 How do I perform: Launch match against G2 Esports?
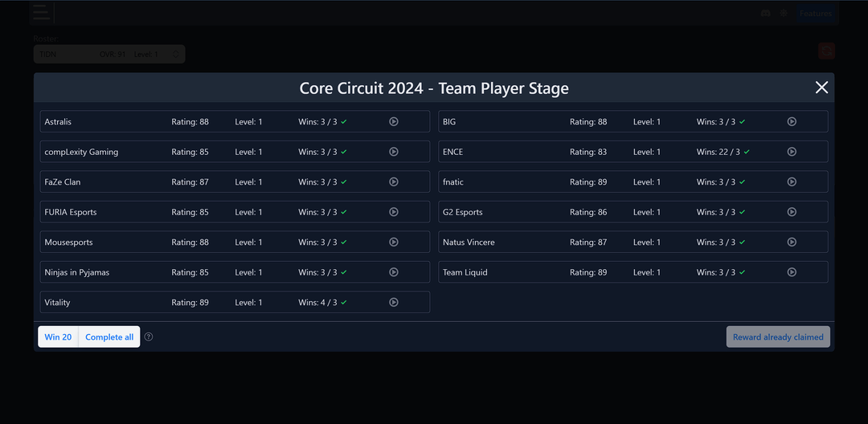[792, 212]
